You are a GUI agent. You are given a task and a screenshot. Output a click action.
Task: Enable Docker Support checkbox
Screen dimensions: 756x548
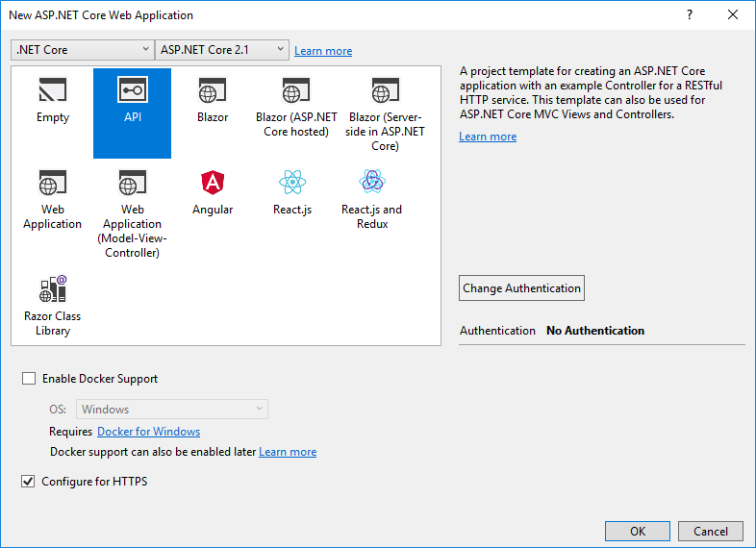(29, 379)
